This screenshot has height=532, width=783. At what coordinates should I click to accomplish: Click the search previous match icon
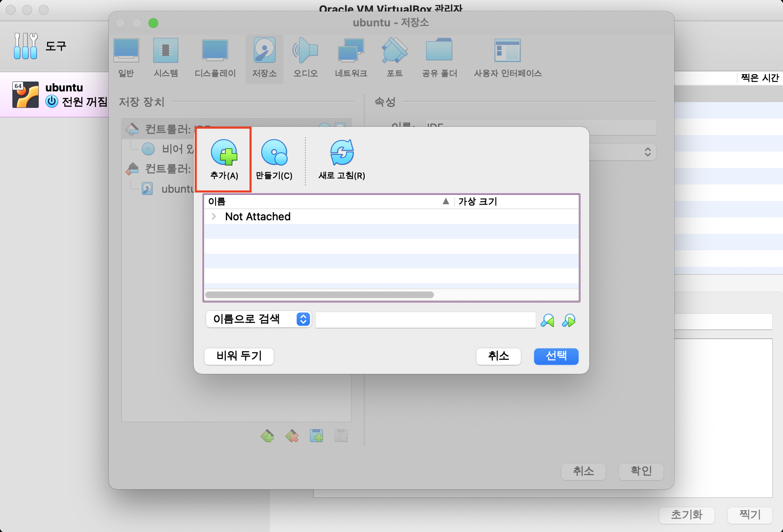click(547, 320)
